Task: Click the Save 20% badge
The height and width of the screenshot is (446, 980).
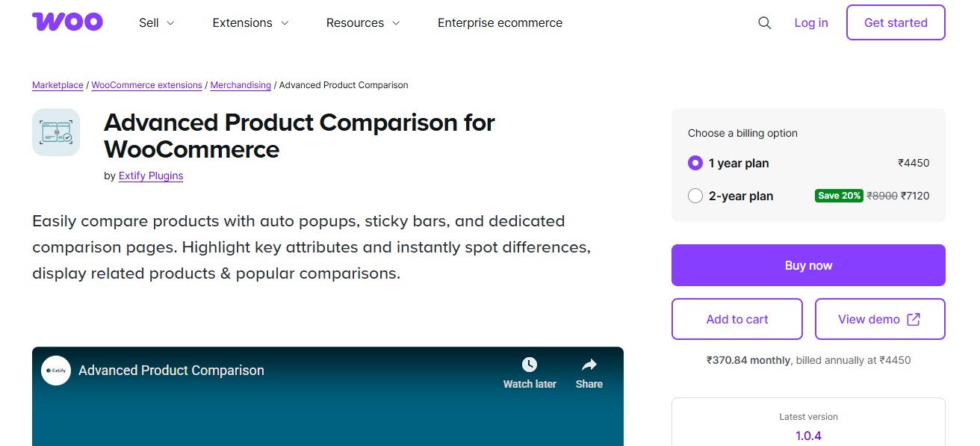Action: 839,195
